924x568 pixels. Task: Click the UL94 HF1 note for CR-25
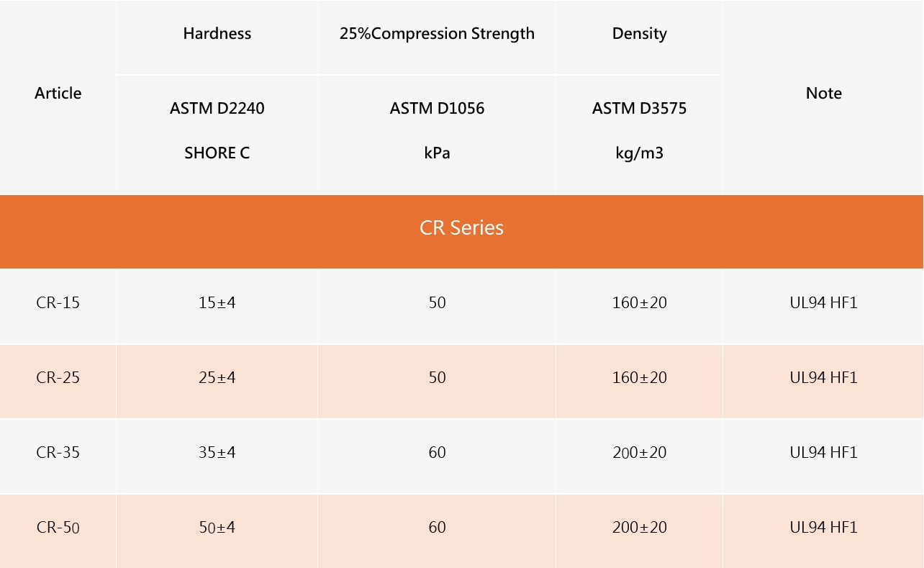pos(823,378)
